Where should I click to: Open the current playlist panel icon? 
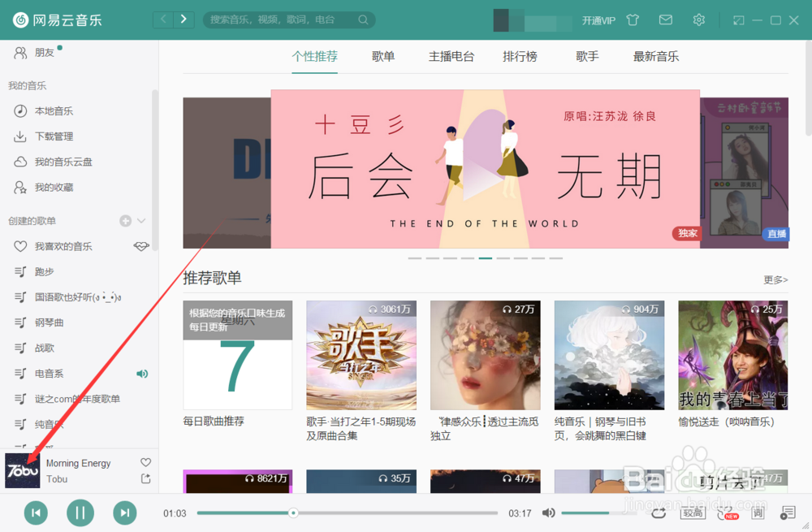pos(786,512)
